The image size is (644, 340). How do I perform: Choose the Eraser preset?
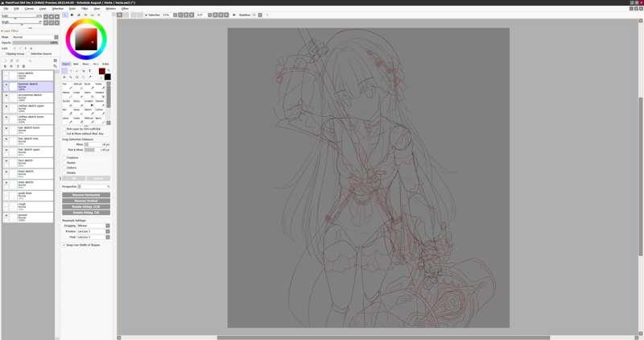(x=80, y=94)
